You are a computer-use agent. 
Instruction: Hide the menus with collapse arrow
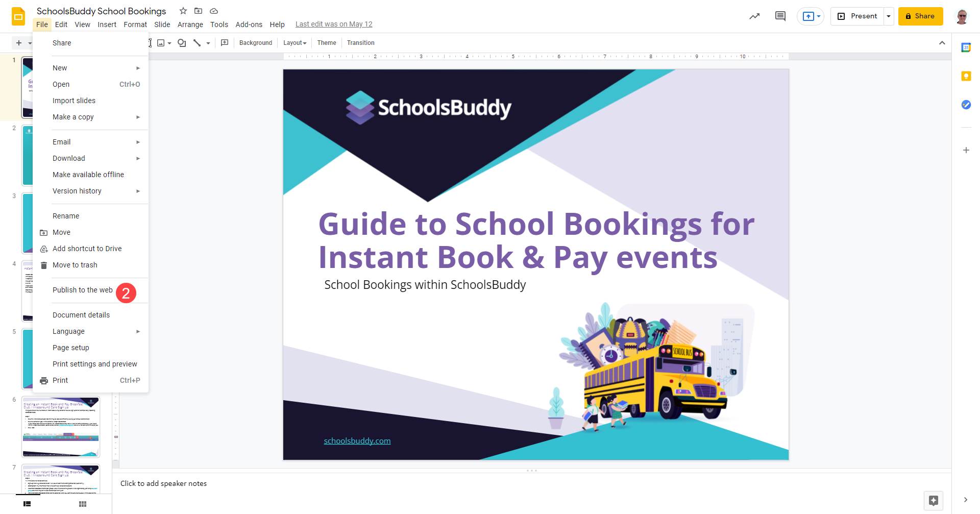tap(942, 43)
